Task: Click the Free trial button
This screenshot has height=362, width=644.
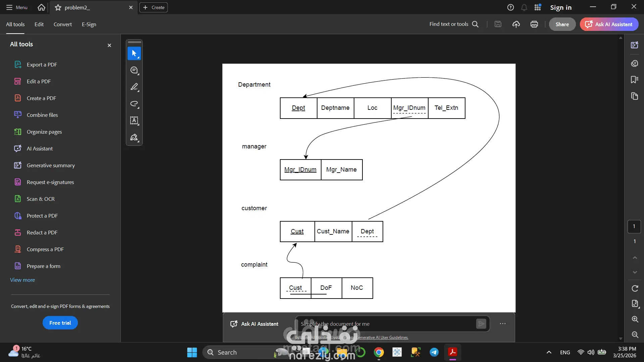Action: [60, 323]
